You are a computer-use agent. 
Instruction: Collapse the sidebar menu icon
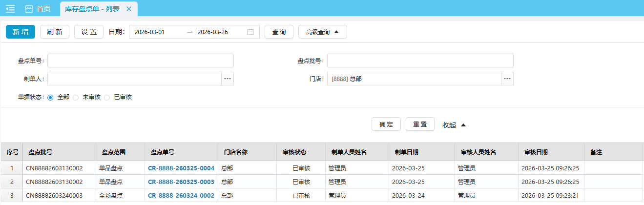pos(10,9)
